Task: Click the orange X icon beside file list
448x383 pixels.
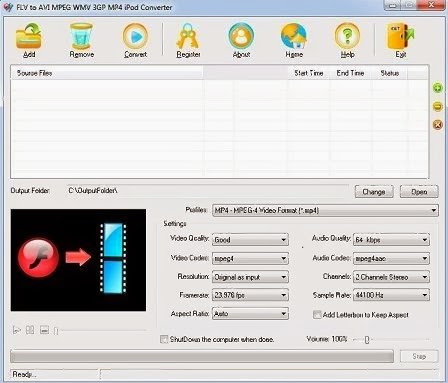Action: 438,125
